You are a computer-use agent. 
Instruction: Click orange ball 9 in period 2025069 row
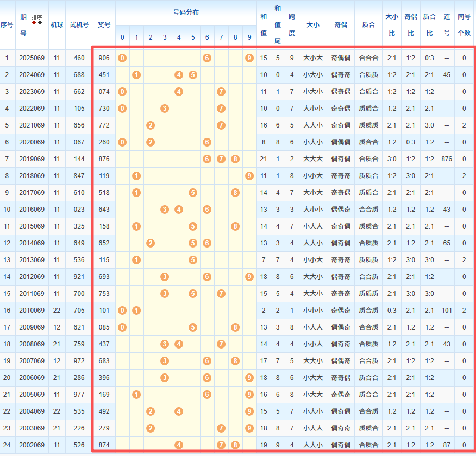coord(249,58)
